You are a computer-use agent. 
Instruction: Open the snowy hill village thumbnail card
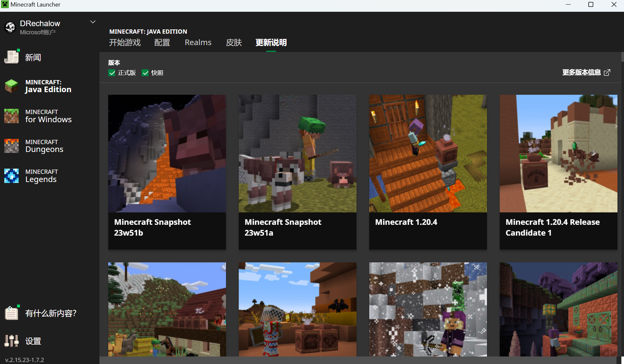[167, 309]
